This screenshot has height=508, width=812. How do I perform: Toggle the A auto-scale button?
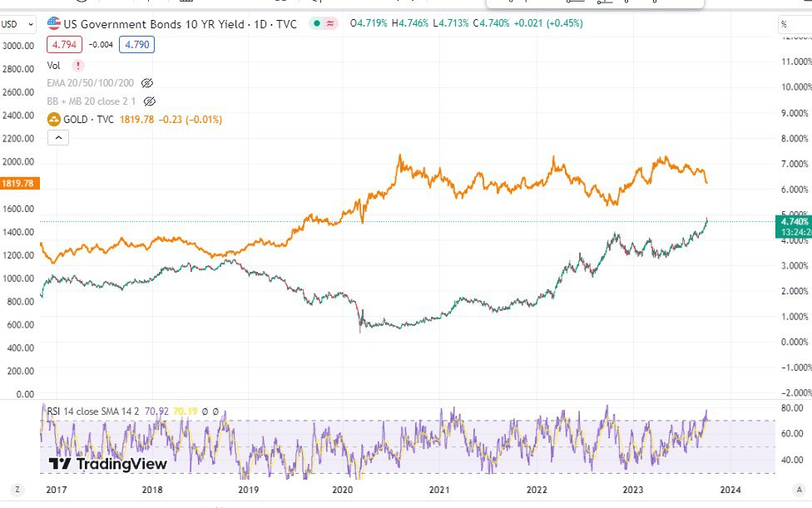click(x=799, y=490)
